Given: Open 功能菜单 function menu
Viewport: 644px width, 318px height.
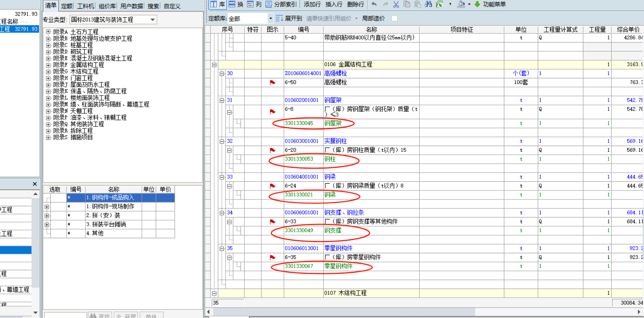Looking at the screenshot, I should (490, 5).
